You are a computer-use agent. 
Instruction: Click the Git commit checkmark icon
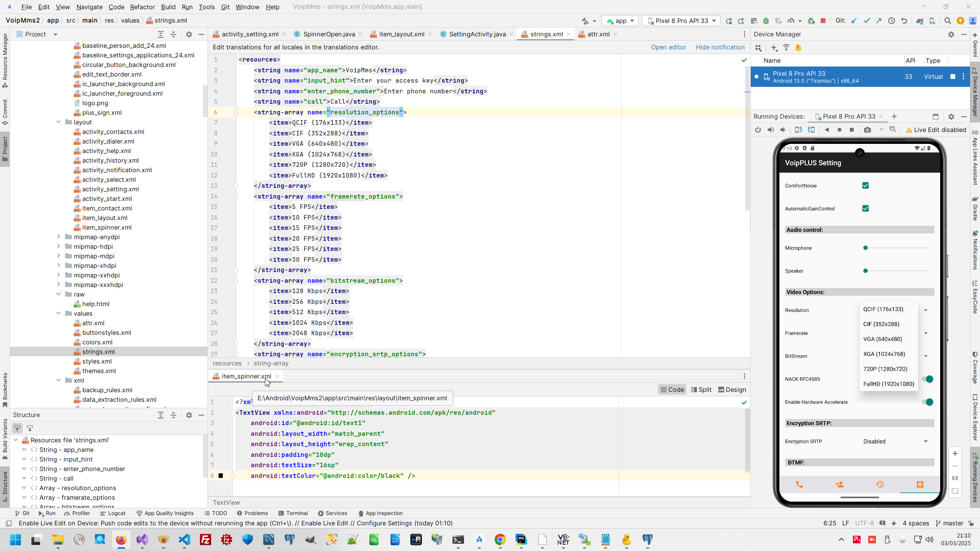867,21
